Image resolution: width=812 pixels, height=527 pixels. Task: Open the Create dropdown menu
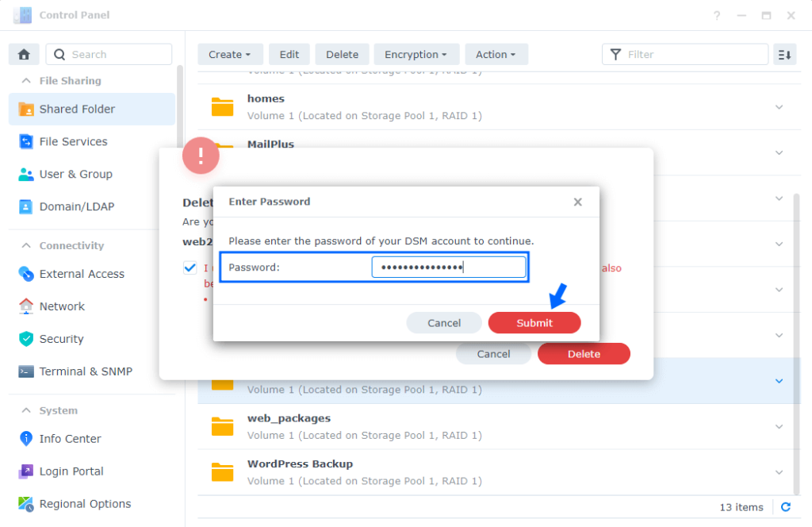[x=230, y=54]
